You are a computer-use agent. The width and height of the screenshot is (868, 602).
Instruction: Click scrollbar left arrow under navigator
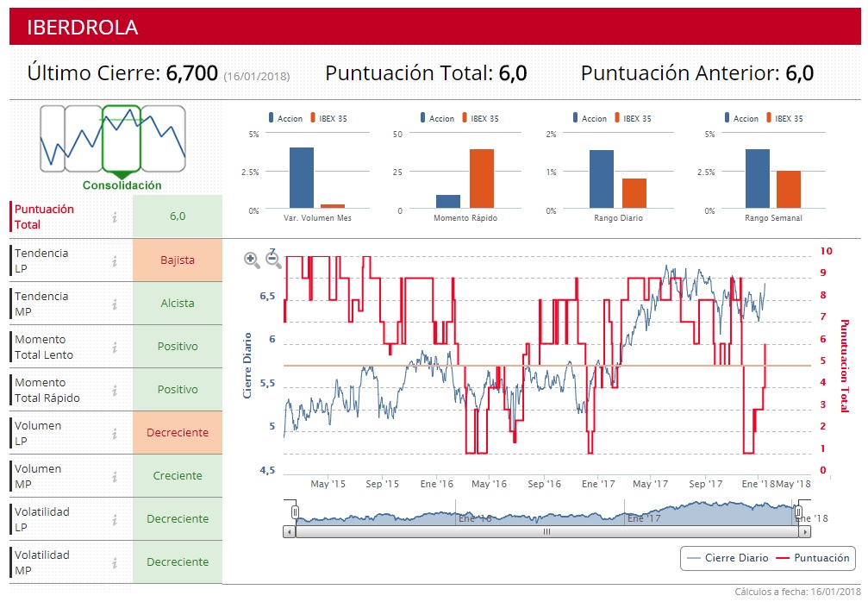[x=289, y=531]
